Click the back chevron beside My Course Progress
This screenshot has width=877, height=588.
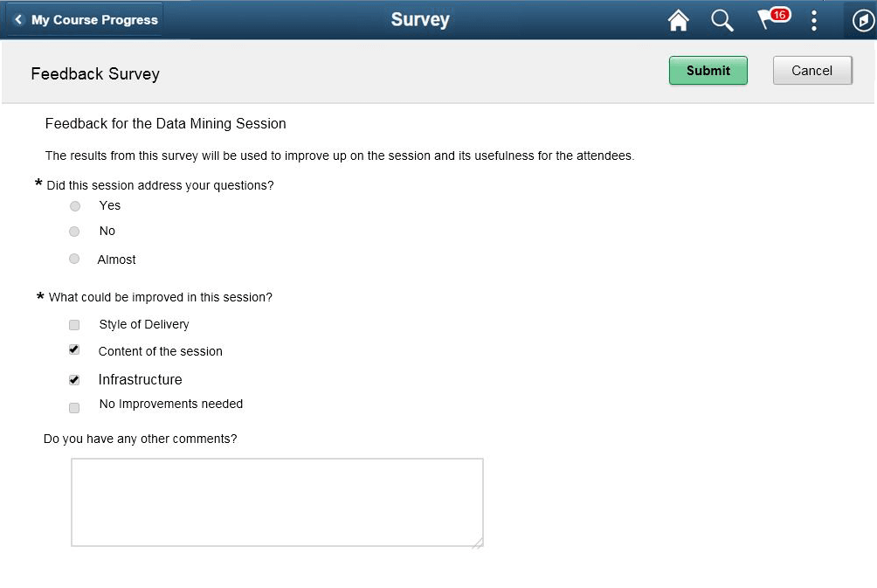[x=17, y=18]
